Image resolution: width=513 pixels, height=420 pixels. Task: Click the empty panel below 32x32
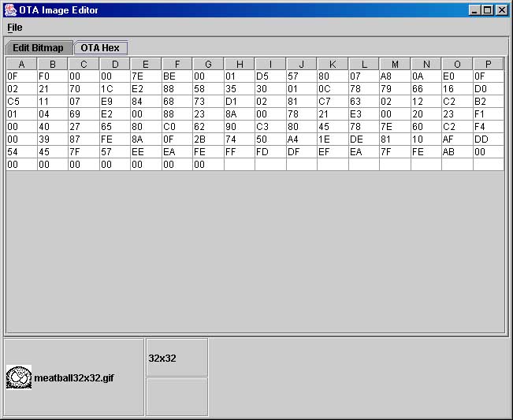177,396
